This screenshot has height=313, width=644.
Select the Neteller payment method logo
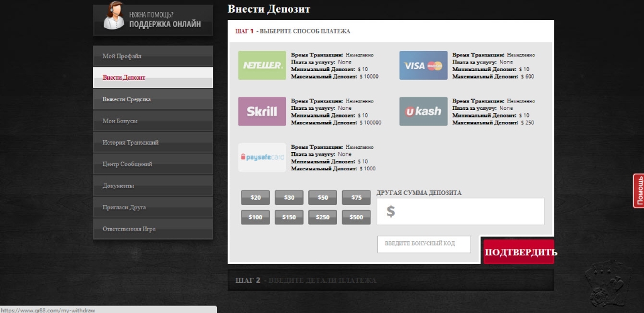point(262,65)
